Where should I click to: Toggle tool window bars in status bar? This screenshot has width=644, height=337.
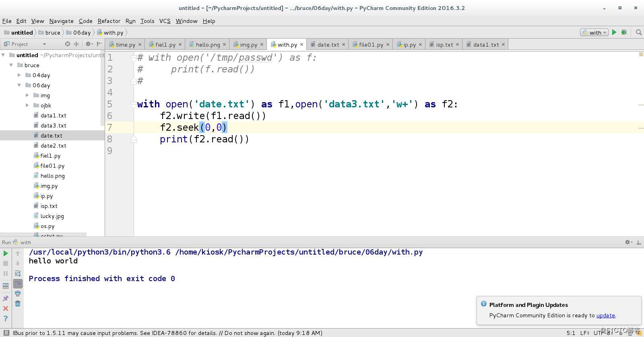(x=6, y=333)
